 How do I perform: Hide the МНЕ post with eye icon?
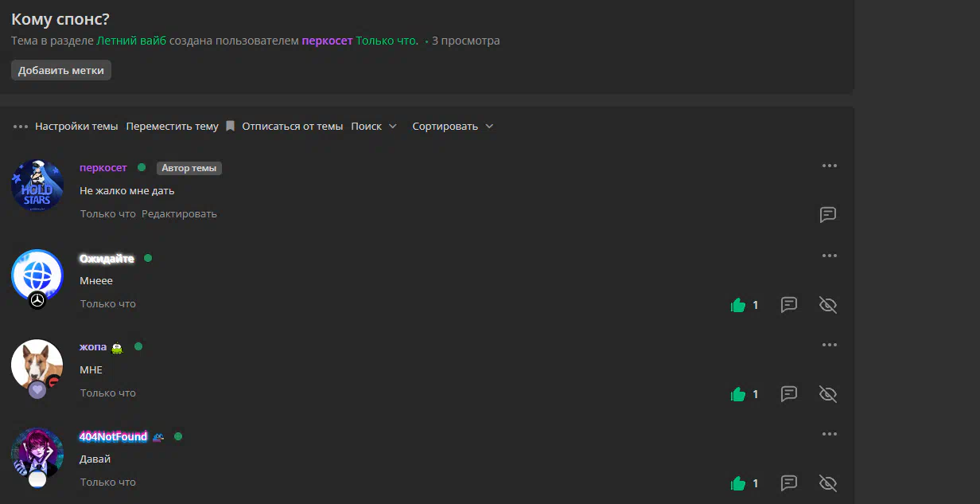coord(828,394)
